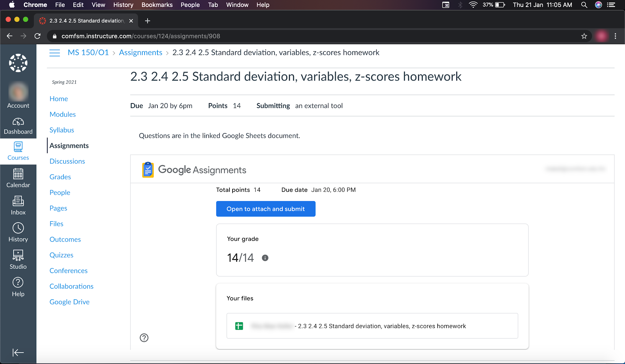This screenshot has width=625, height=364.
Task: Open the Bookmarks menu in the menu bar
Action: tap(157, 5)
